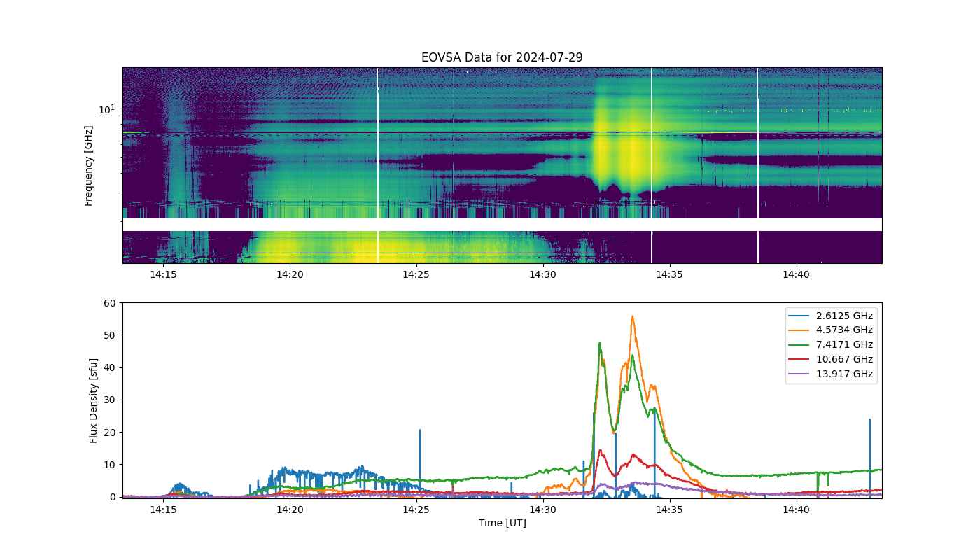
Task: Click the 0 tick label on flux axis
Action: 113,496
